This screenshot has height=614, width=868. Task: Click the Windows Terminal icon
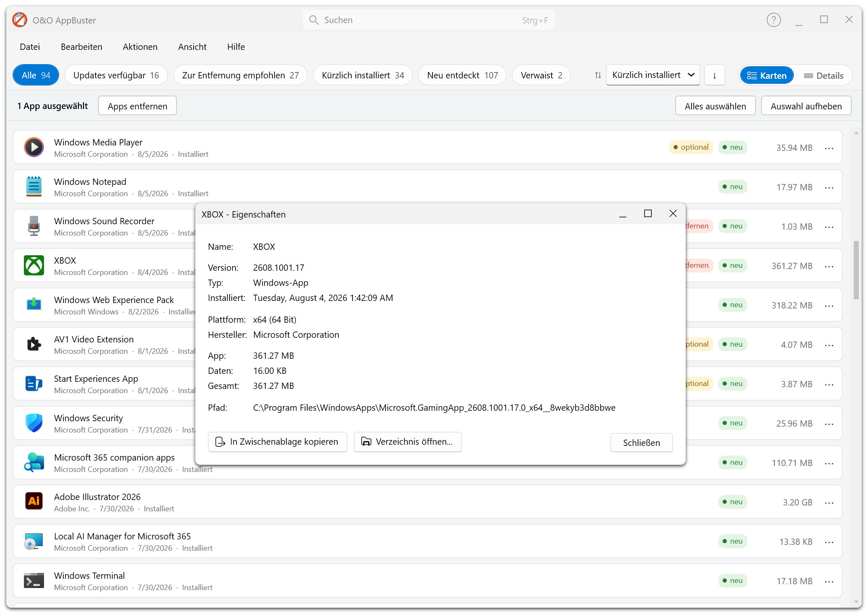click(x=34, y=580)
